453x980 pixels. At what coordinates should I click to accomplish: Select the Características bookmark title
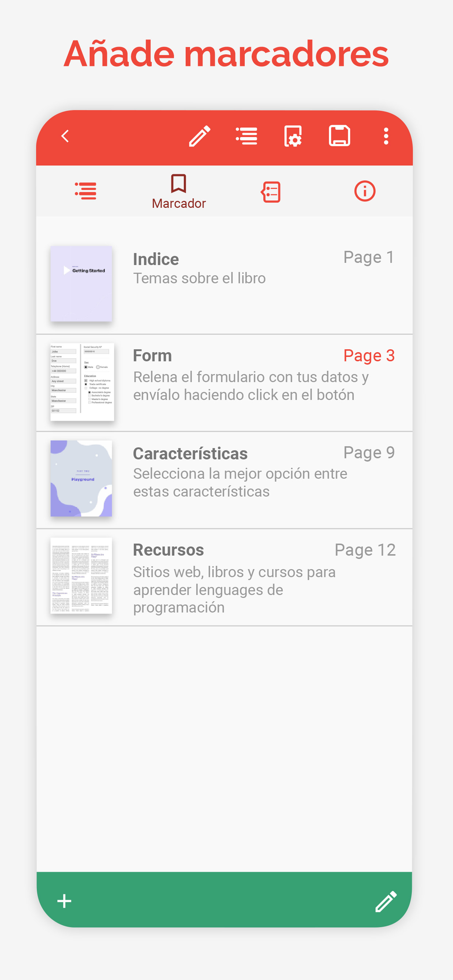190,454
